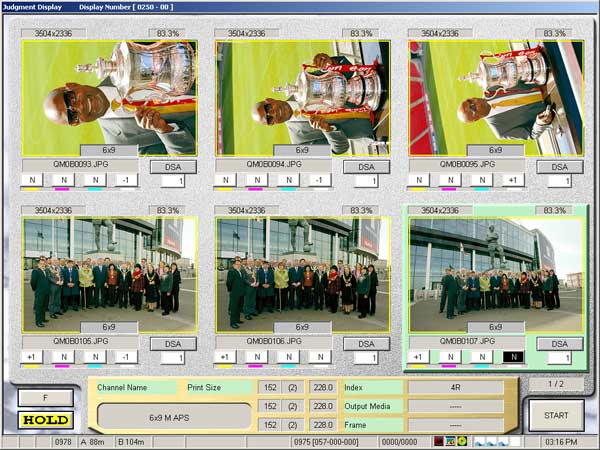Select yellow +1 field of QM0B0105.JPG
Screen dimensions: 600x450
click(32, 357)
